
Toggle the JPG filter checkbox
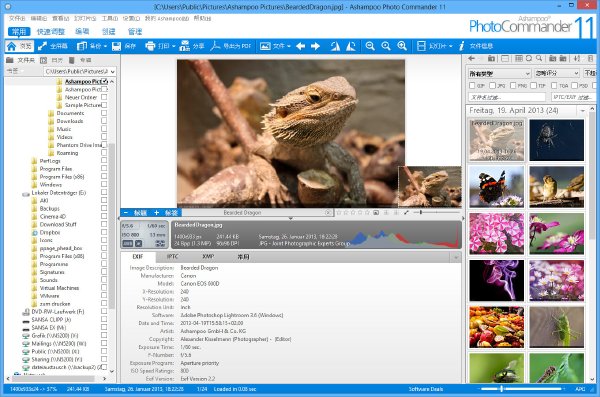[x=492, y=85]
